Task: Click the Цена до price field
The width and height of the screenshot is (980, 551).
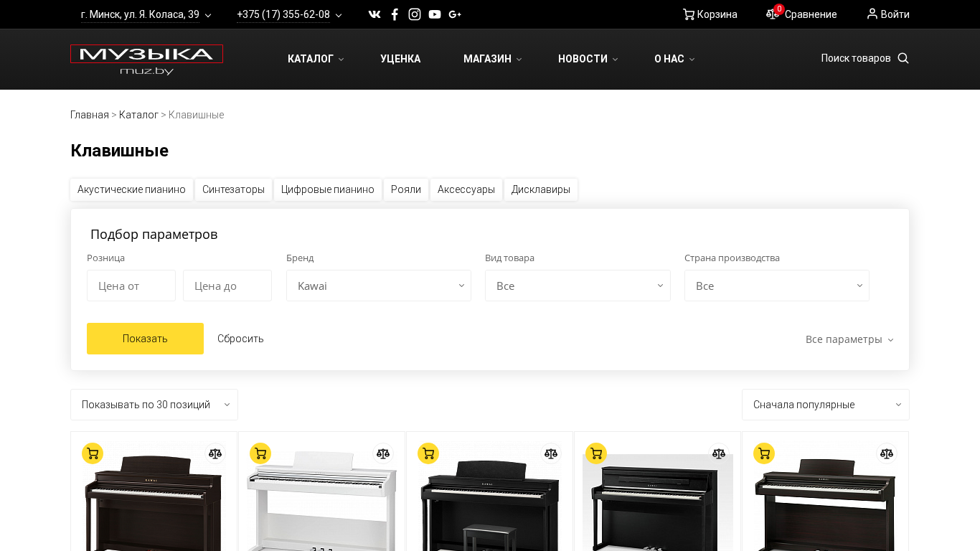Action: 227,286
